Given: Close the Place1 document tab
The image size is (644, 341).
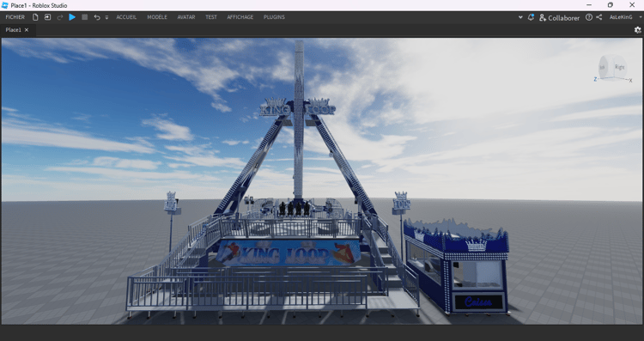Looking at the screenshot, I should tap(27, 30).
